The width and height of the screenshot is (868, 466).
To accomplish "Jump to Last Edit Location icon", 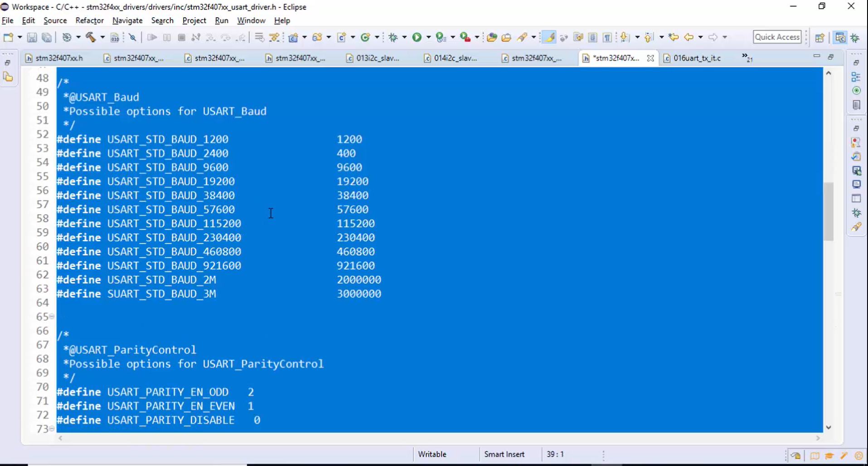I will (674, 37).
